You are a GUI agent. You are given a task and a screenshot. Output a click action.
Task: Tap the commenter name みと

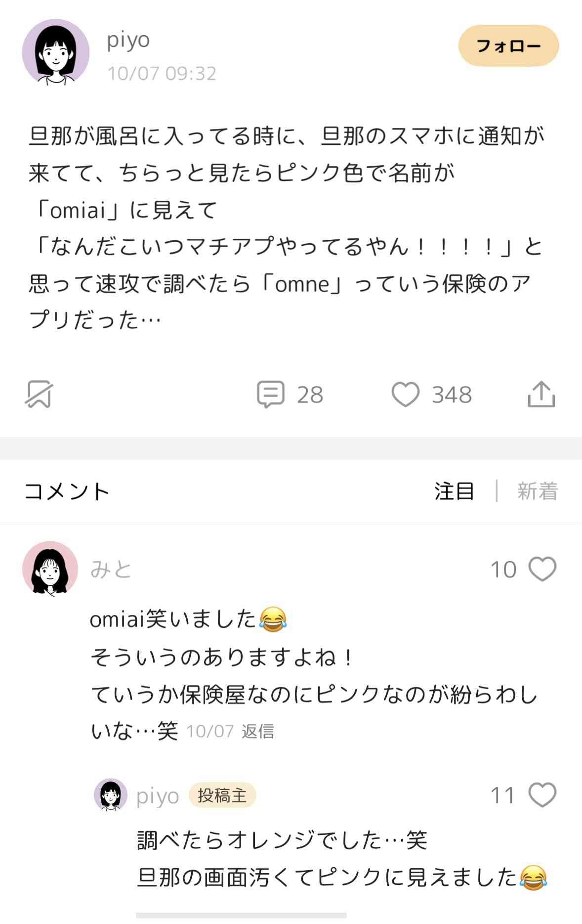(111, 569)
